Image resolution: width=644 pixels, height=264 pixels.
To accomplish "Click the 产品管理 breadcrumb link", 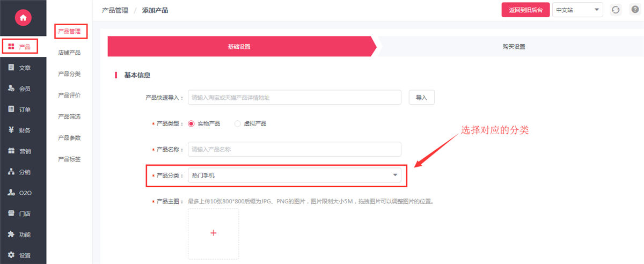I will tap(115, 10).
